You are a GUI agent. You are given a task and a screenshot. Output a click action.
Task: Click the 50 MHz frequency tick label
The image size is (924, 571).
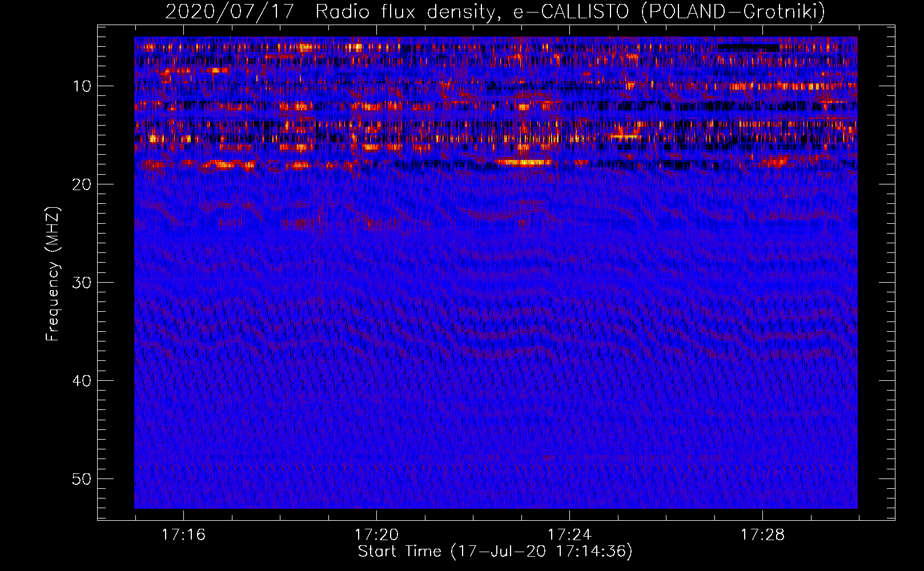point(82,479)
